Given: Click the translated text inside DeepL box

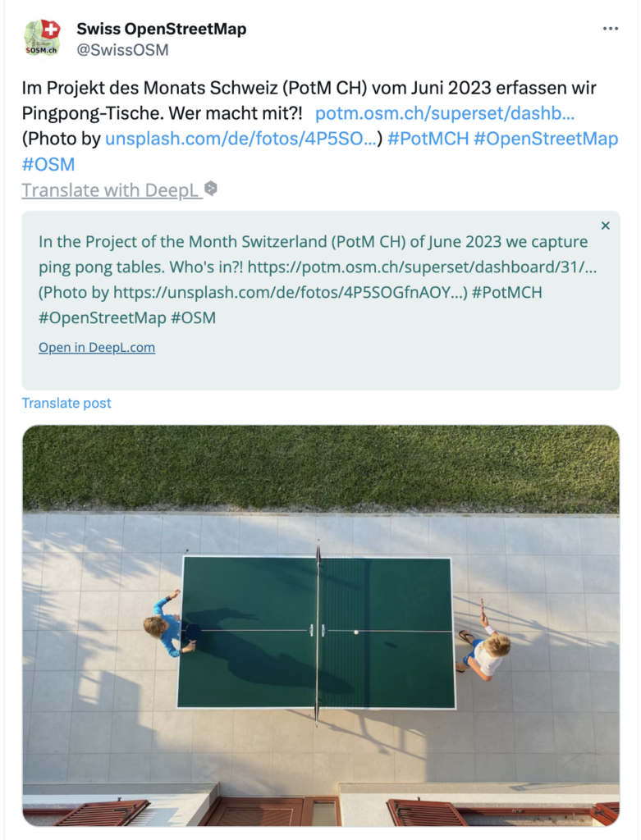Looking at the screenshot, I should [318, 280].
